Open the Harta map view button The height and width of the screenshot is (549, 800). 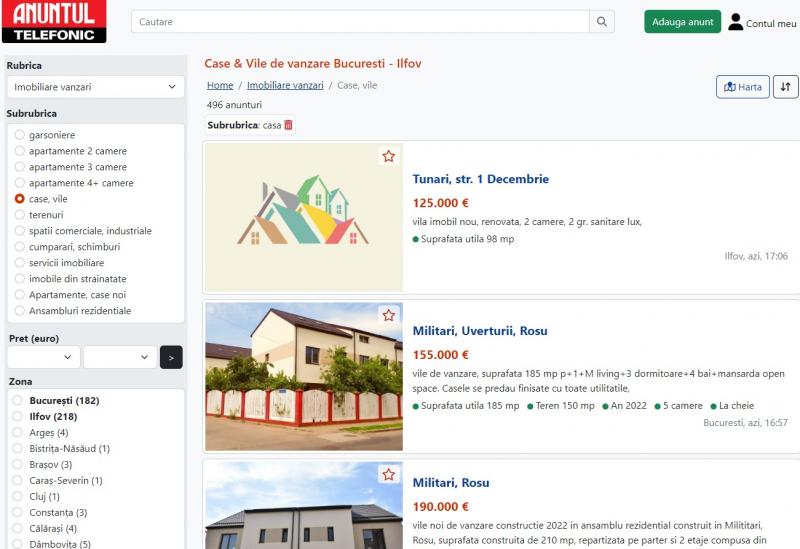point(743,87)
